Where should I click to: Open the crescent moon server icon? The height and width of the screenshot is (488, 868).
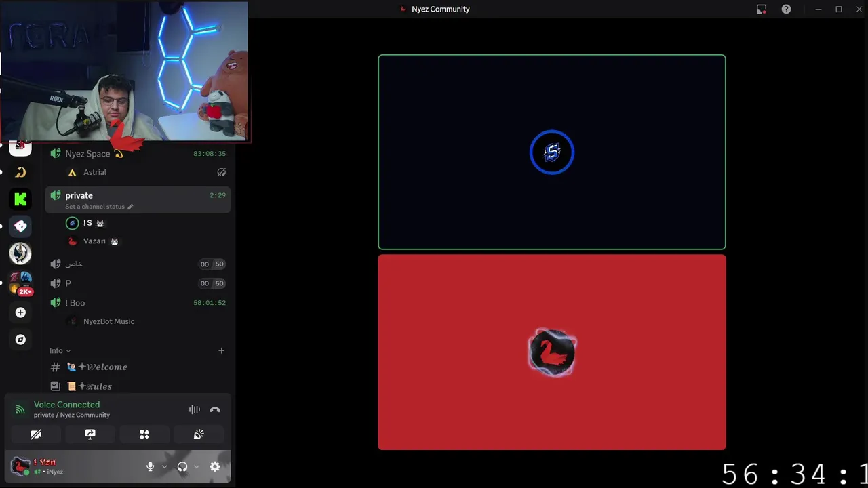click(x=20, y=172)
